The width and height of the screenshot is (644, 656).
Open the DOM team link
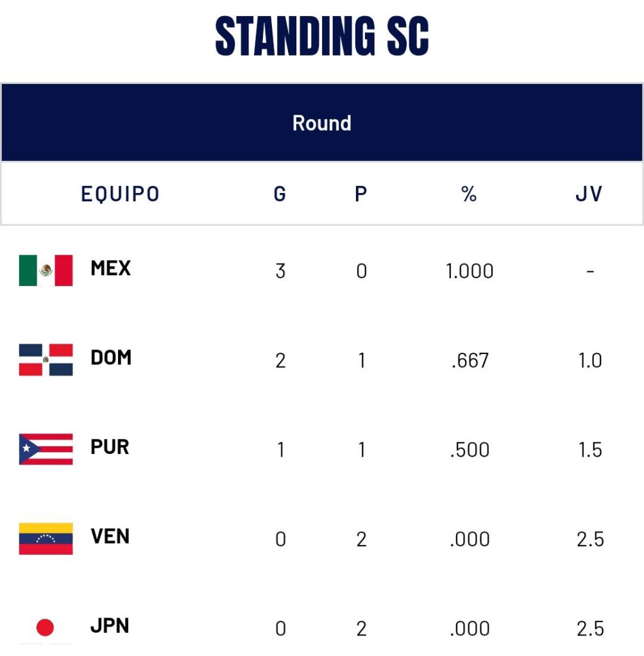click(x=111, y=358)
